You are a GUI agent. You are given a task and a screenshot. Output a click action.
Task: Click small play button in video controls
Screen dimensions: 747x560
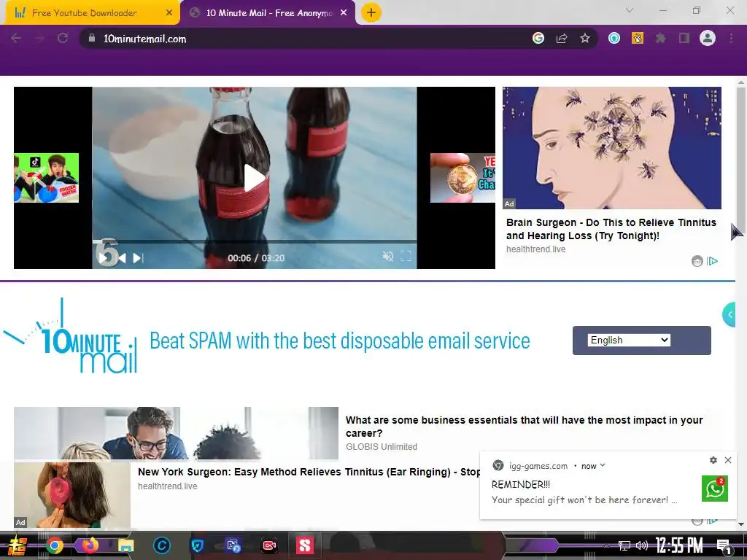tap(102, 258)
